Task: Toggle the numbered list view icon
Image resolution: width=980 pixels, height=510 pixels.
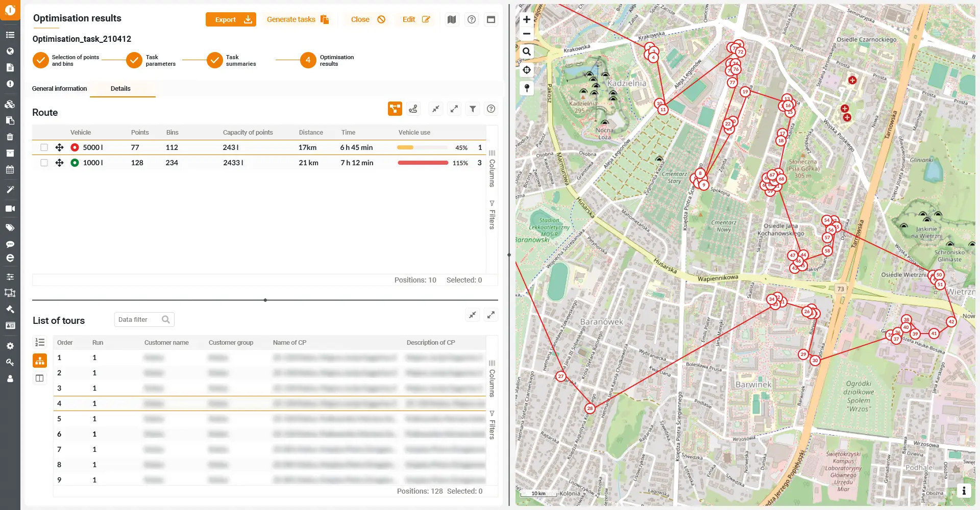Action: click(40, 342)
